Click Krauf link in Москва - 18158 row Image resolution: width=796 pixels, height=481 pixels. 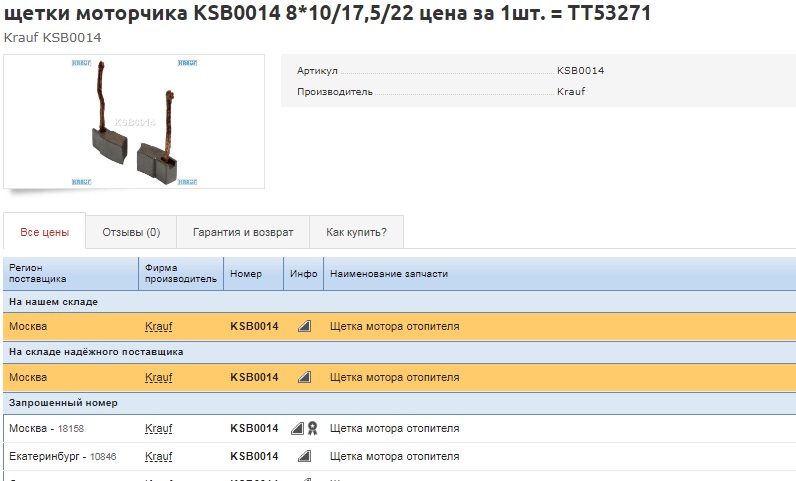(x=158, y=429)
